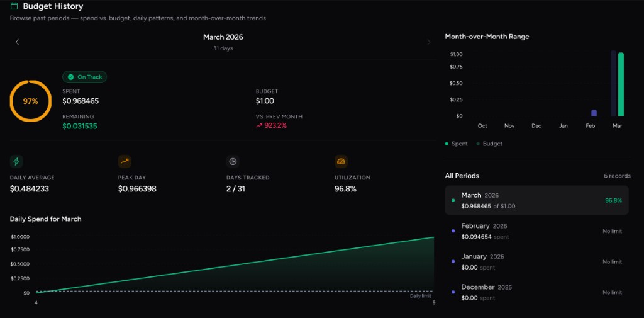Click the spent value $0.968465 in summary

tap(80, 101)
